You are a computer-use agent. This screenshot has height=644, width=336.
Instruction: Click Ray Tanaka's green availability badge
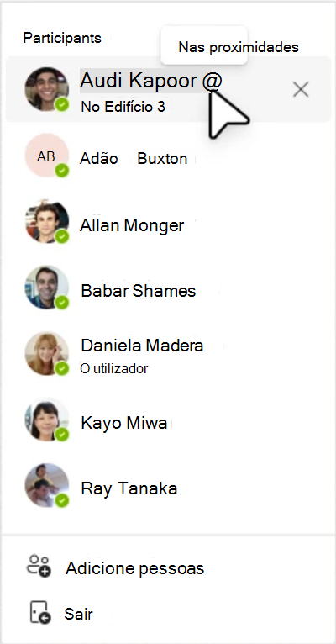coord(62,500)
